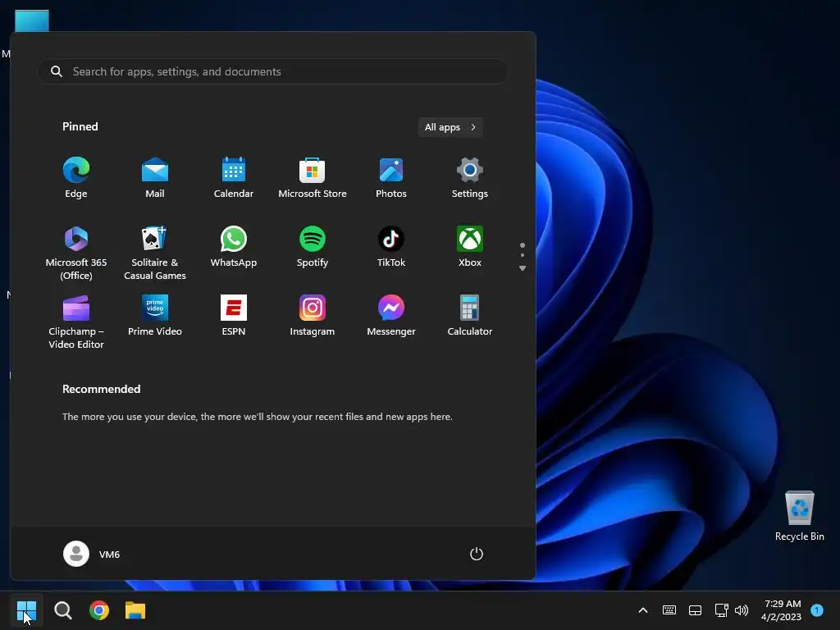Click the virtual touchpad tray icon
The height and width of the screenshot is (630, 840).
click(x=695, y=610)
